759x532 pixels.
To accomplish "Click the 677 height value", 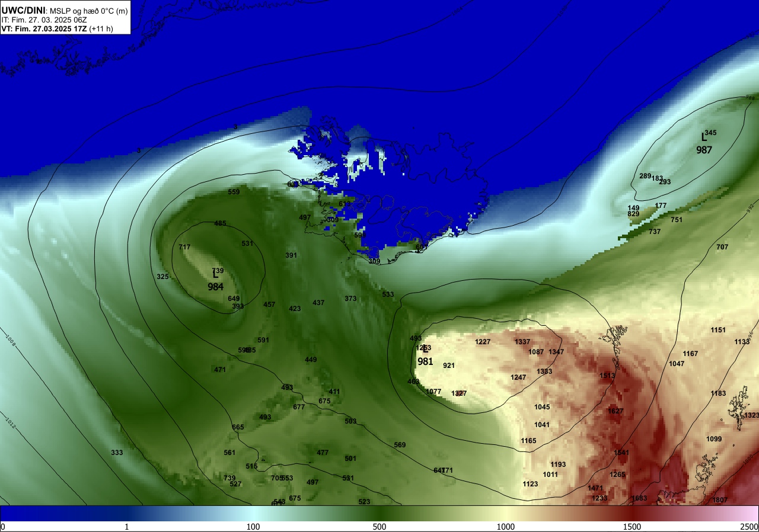I will click(x=299, y=407).
